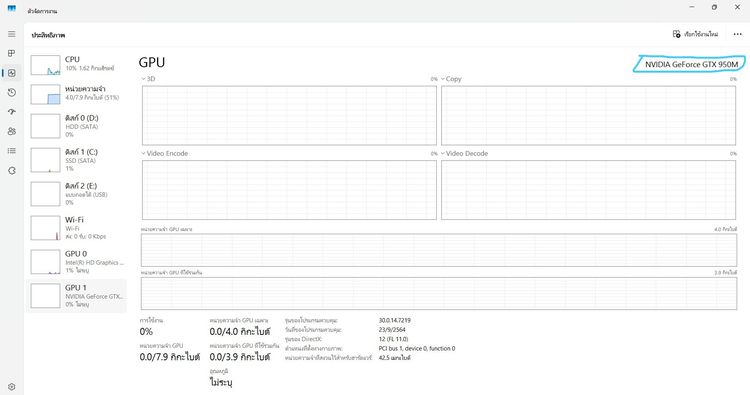Click the GPU 0 mini graph thumbnail
Viewport: 750px width, 395px height.
(45, 262)
